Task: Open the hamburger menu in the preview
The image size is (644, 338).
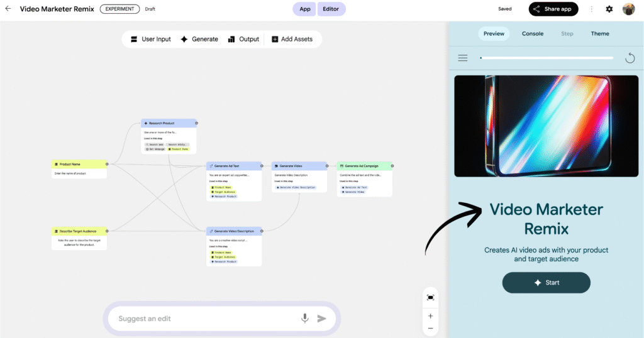Action: 463,58
